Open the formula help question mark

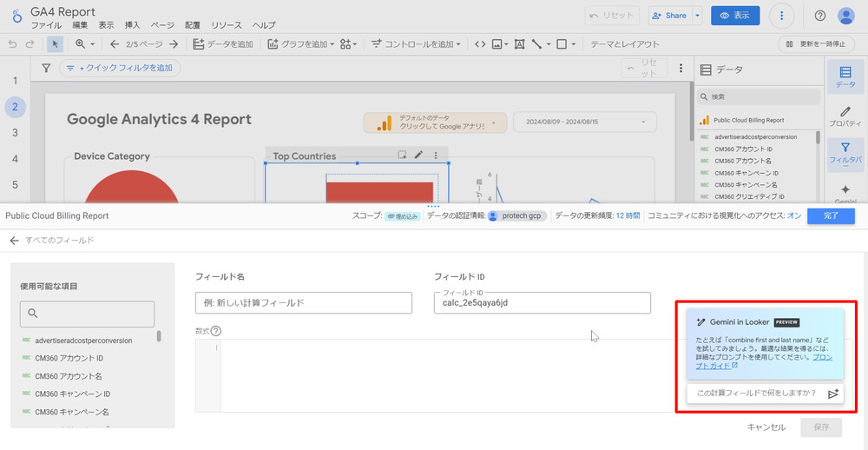[x=216, y=331]
